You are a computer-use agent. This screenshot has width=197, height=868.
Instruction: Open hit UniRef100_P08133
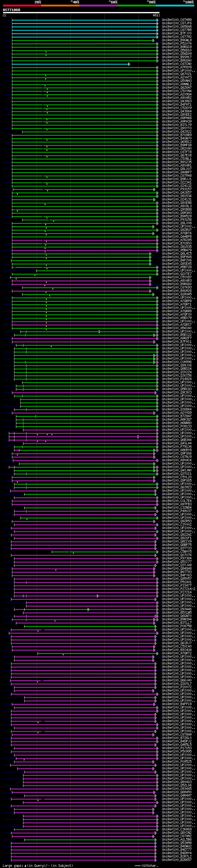177,426
